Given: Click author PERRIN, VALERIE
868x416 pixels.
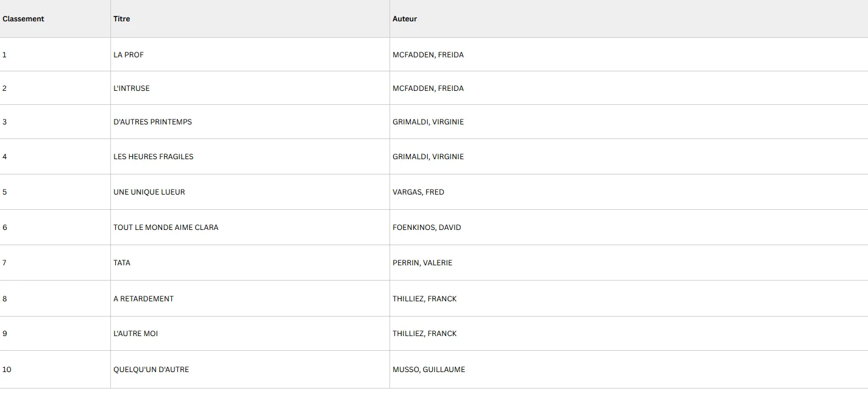Looking at the screenshot, I should coord(422,263).
